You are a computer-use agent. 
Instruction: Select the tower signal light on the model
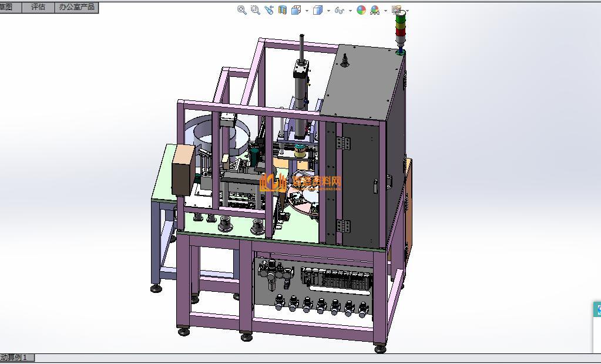pyautogui.click(x=401, y=32)
